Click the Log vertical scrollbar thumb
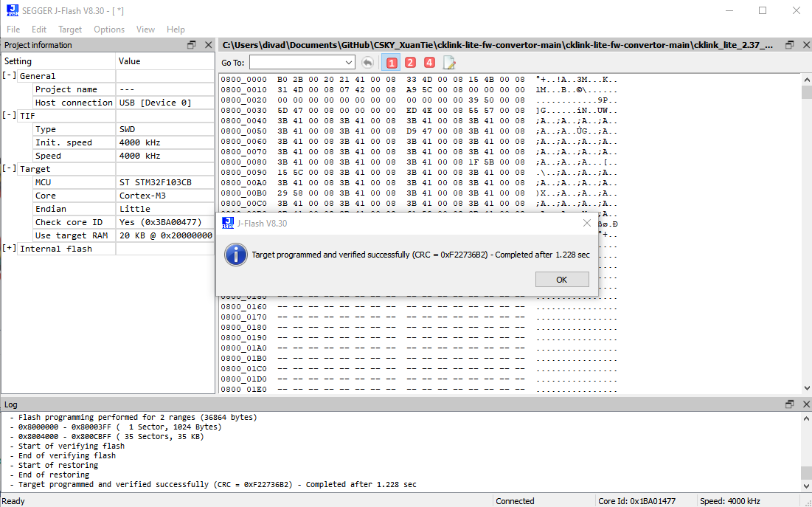This screenshot has height=507, width=812. [806, 473]
